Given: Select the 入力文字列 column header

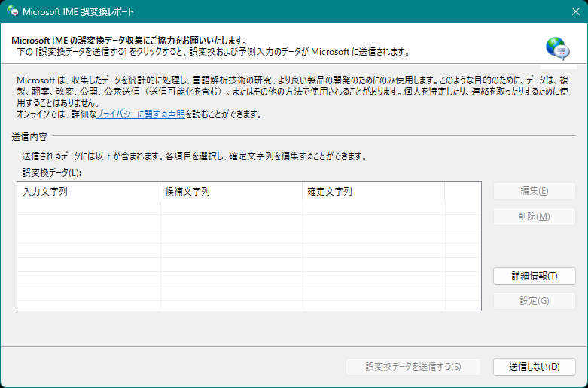Looking at the screenshot, I should pos(89,192).
